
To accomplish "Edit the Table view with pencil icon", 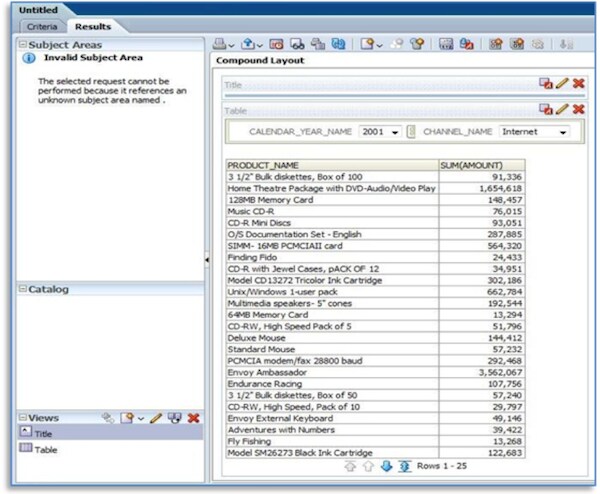I will click(562, 109).
